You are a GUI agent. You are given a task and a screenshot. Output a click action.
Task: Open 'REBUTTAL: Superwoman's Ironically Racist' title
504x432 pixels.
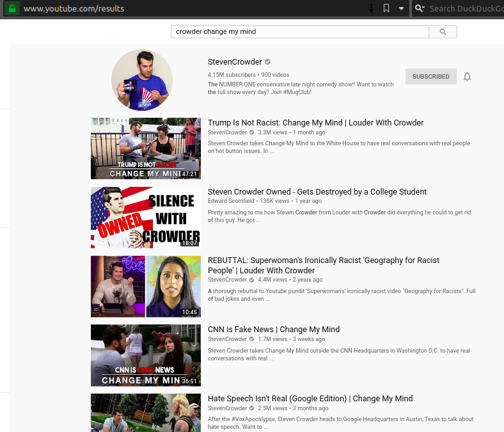click(x=324, y=266)
